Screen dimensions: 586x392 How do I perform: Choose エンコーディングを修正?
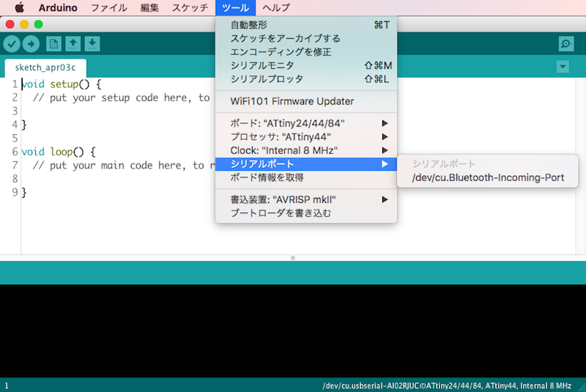click(x=306, y=52)
